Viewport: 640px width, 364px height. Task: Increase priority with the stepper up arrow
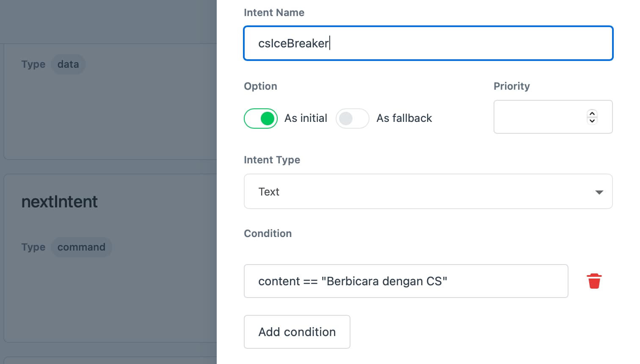tap(592, 113)
